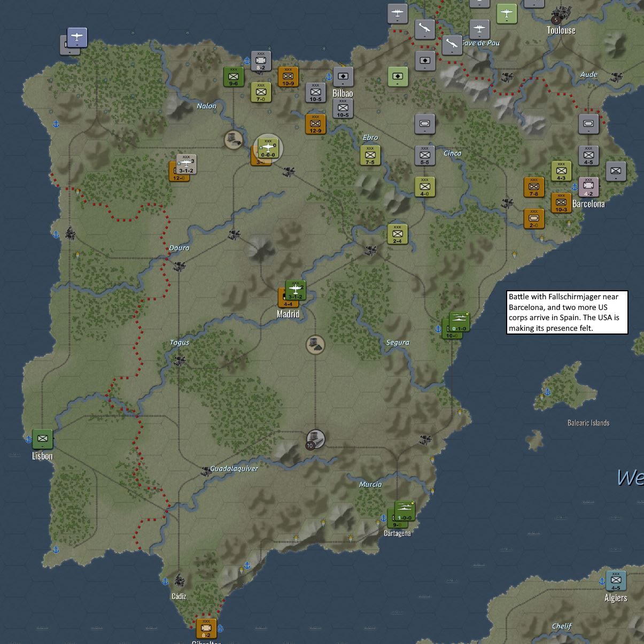
Task: Select the light green garrison unit east of Bilbao
Action: (x=397, y=76)
